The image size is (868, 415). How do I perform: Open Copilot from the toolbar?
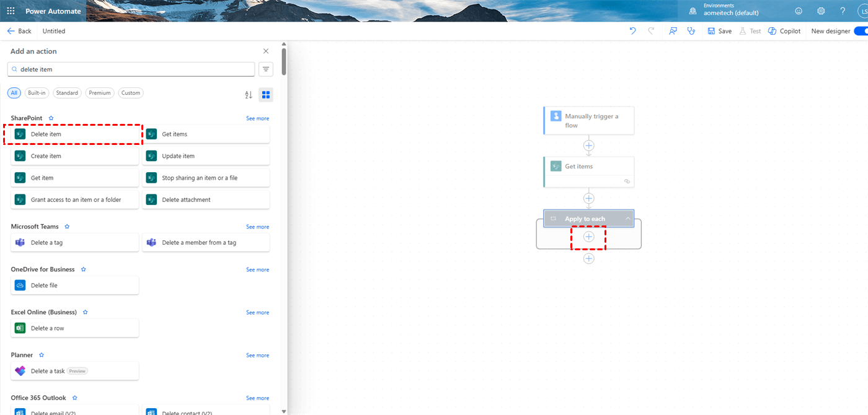pyautogui.click(x=784, y=31)
